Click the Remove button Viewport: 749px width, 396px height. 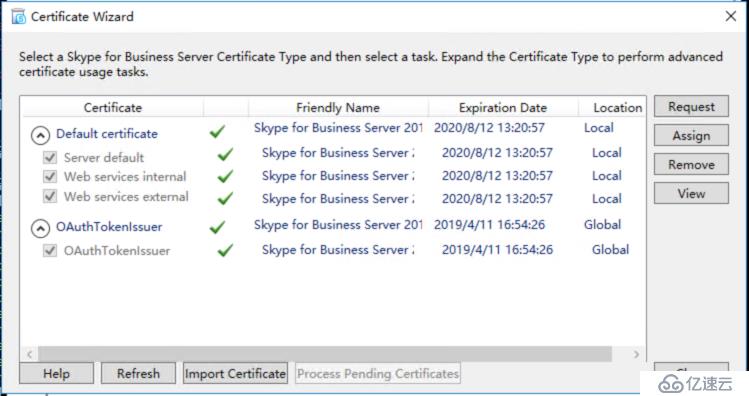coord(691,164)
